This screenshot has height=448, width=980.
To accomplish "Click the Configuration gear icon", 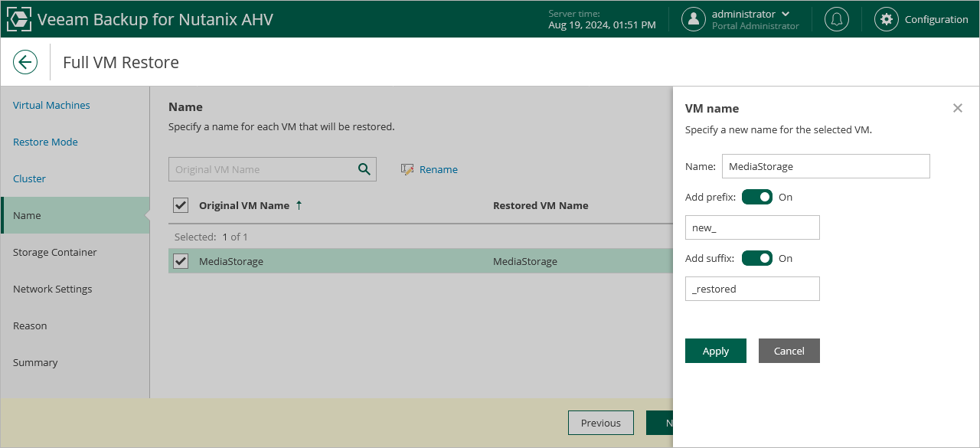I will (x=887, y=19).
